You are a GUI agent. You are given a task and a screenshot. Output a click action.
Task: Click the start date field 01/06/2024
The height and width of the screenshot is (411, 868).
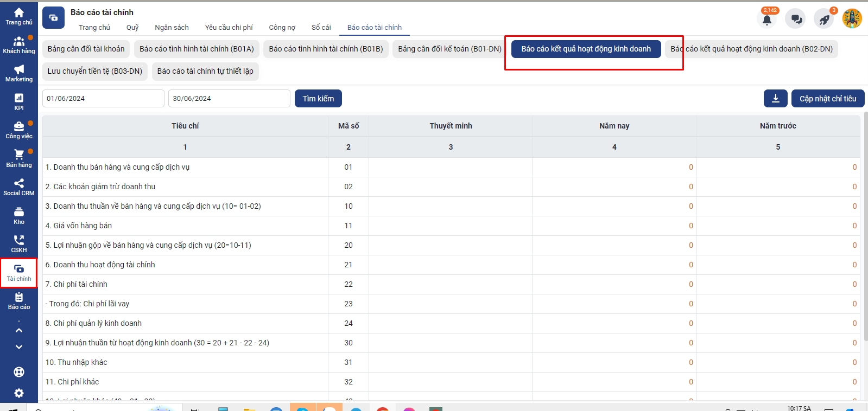point(103,99)
